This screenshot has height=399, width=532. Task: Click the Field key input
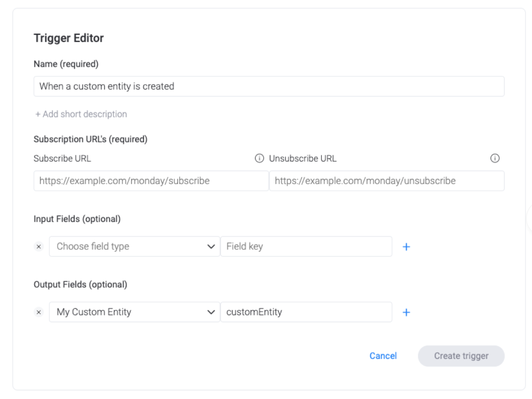(306, 247)
